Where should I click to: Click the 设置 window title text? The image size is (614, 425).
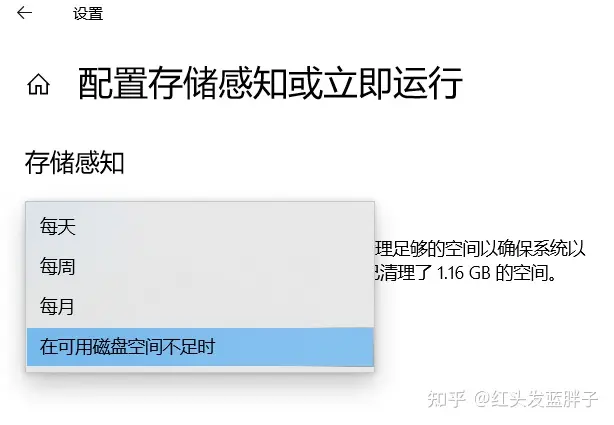coord(88,14)
